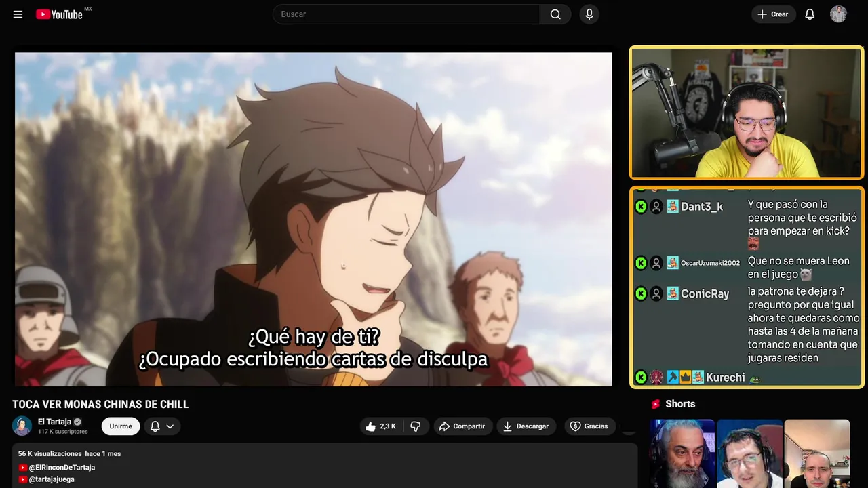Click the subscriber badge beside OscarUzumaki2002
Image resolution: width=868 pixels, height=488 pixels.
click(x=672, y=263)
